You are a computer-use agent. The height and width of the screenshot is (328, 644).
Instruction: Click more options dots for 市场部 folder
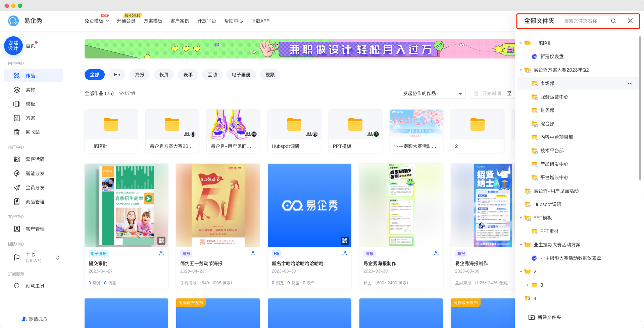pos(630,83)
